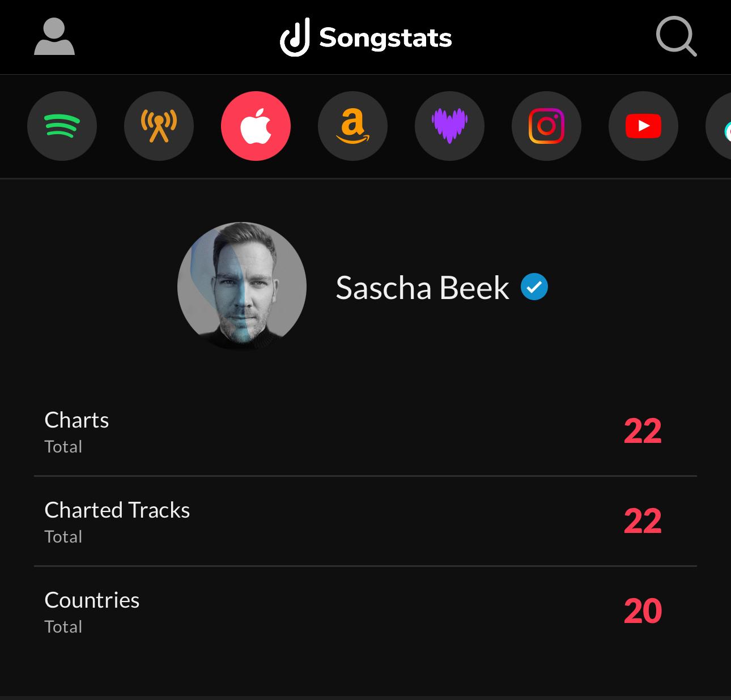
Task: Open the search magnifier icon
Action: coord(677,37)
